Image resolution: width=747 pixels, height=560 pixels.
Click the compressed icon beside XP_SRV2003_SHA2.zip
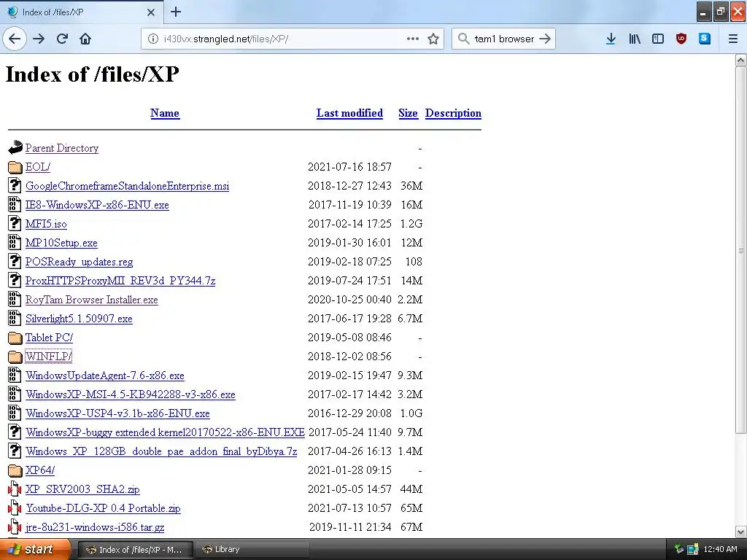(x=15, y=489)
